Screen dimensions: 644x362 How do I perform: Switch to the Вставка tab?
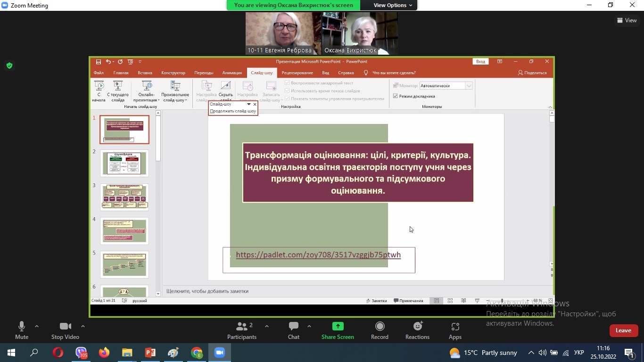(x=145, y=73)
